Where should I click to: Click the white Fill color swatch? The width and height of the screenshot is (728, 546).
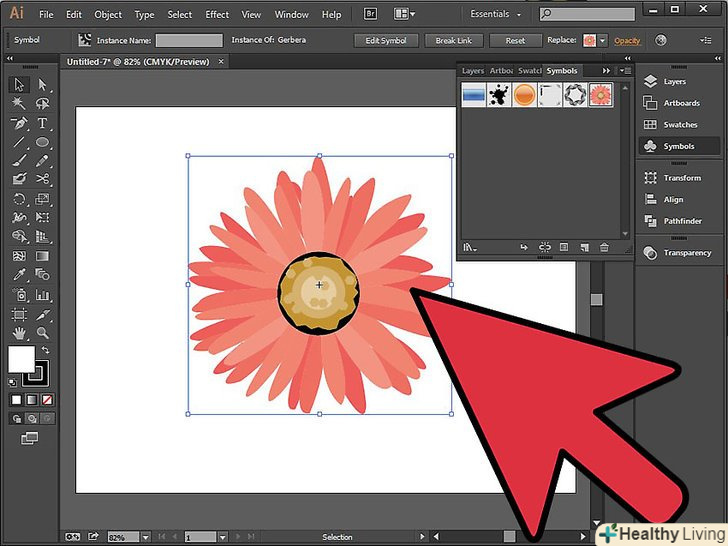coord(20,359)
